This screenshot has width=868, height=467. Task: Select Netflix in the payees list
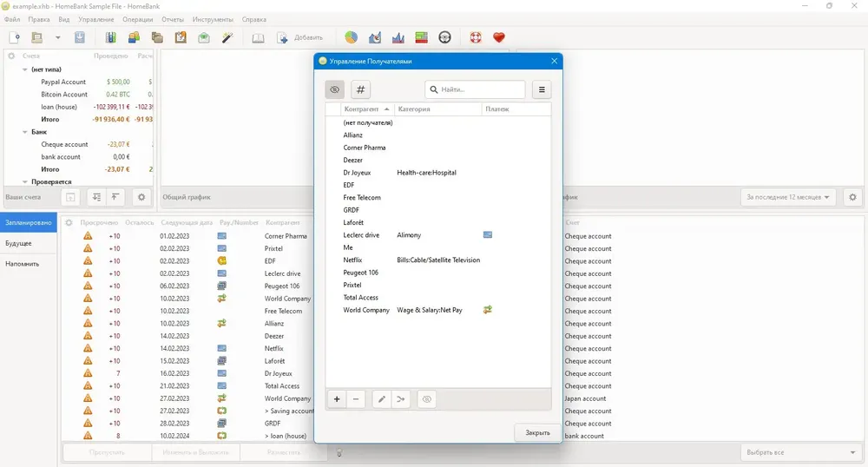click(x=437, y=260)
